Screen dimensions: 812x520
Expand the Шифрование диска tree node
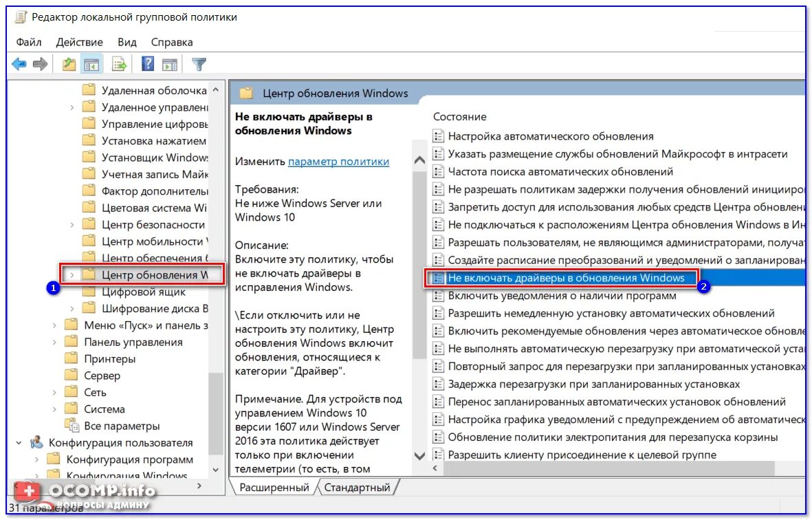72,309
